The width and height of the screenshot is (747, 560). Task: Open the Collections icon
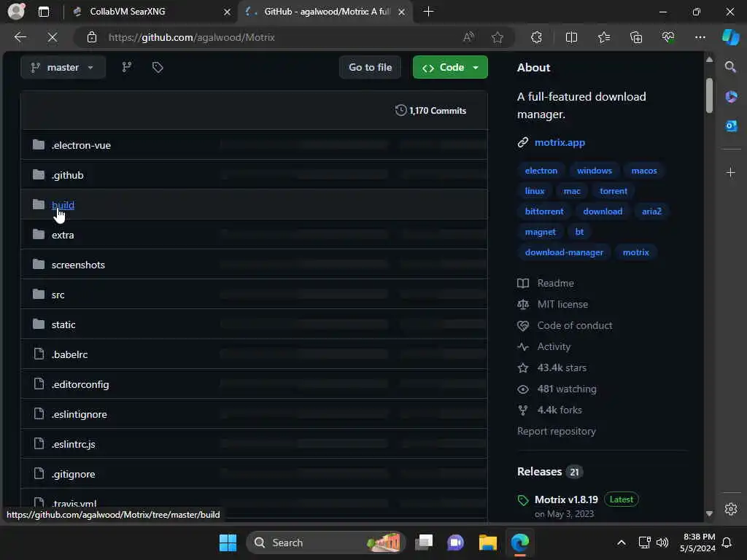[x=636, y=37]
